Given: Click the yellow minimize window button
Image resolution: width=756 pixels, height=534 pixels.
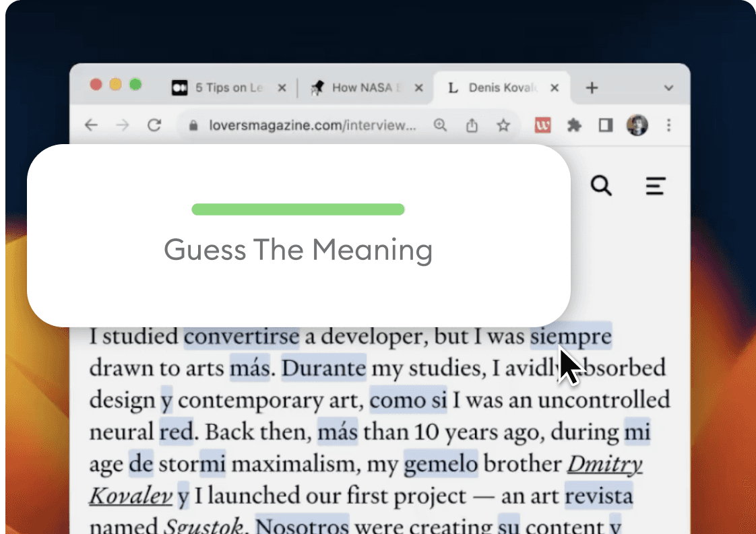Looking at the screenshot, I should tap(116, 85).
